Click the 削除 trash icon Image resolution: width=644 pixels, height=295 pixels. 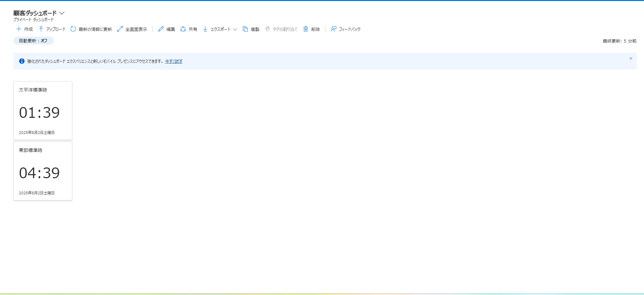[306, 29]
